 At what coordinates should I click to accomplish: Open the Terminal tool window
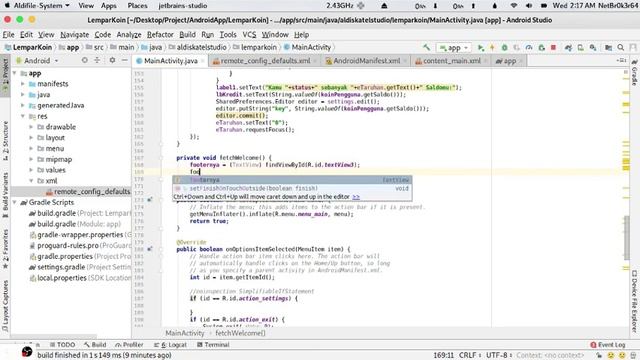213,345
